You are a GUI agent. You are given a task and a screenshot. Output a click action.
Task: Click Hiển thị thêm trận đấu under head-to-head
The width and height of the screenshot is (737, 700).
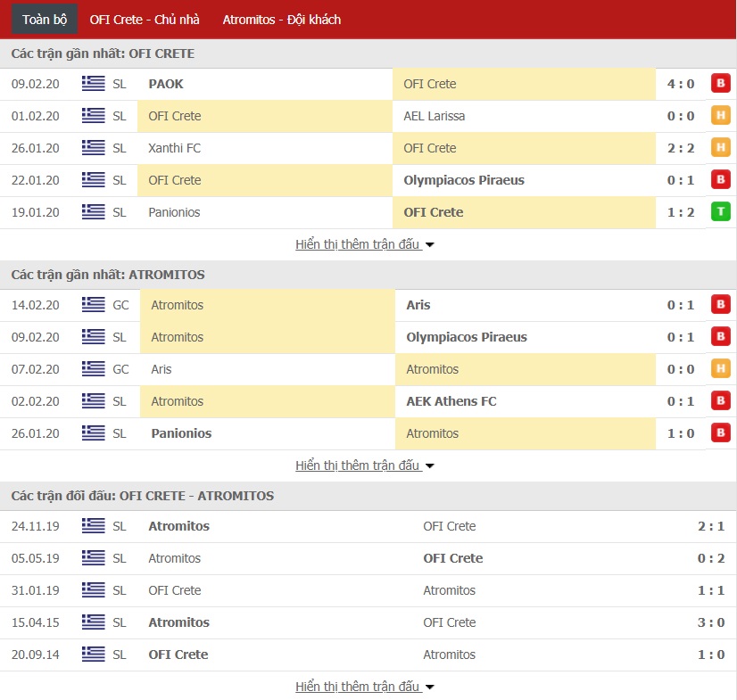point(357,687)
